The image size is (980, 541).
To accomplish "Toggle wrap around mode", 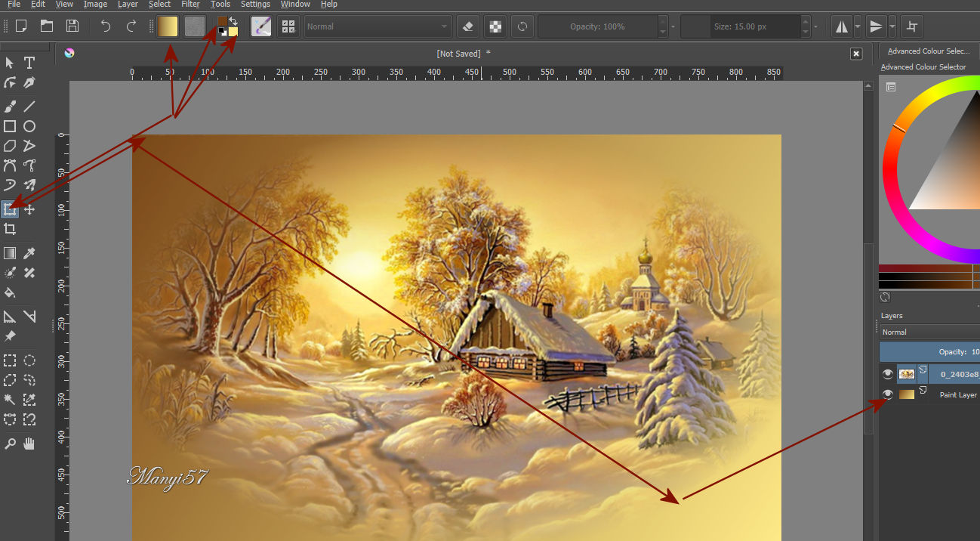I will pos(912,26).
